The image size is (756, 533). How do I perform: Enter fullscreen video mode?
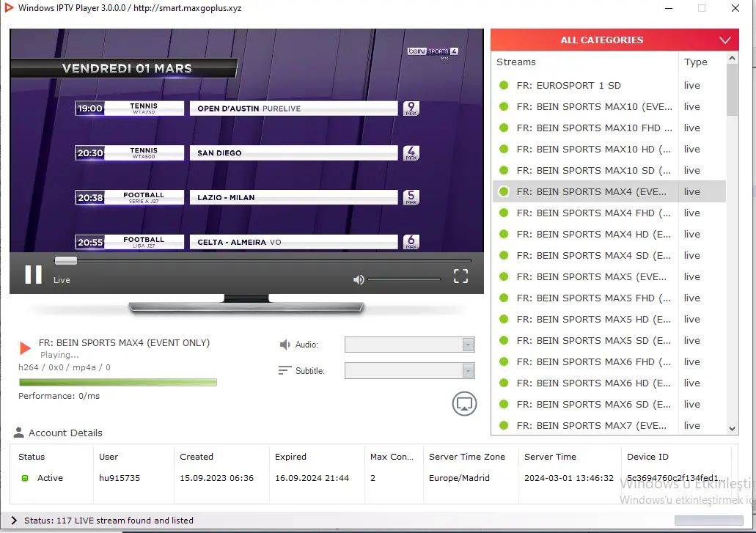(460, 276)
